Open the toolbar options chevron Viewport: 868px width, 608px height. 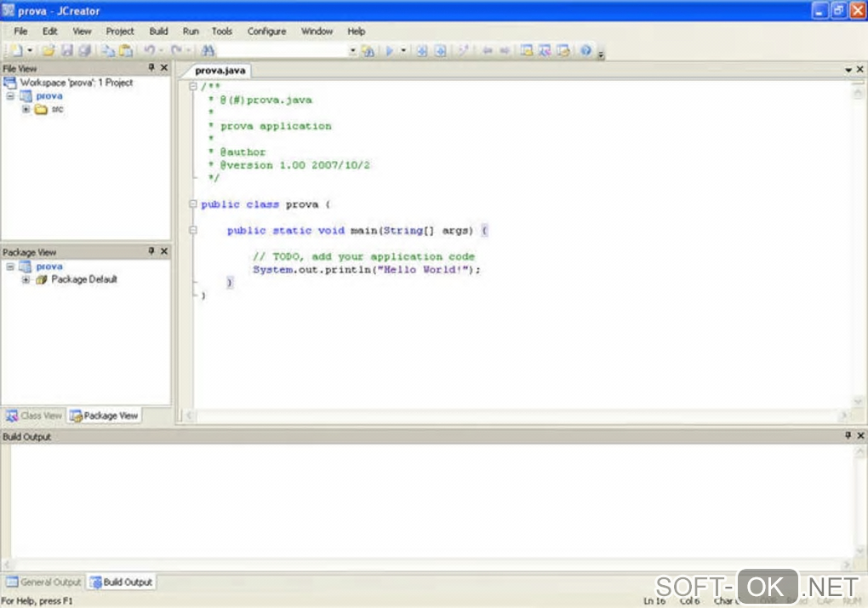[x=601, y=53]
